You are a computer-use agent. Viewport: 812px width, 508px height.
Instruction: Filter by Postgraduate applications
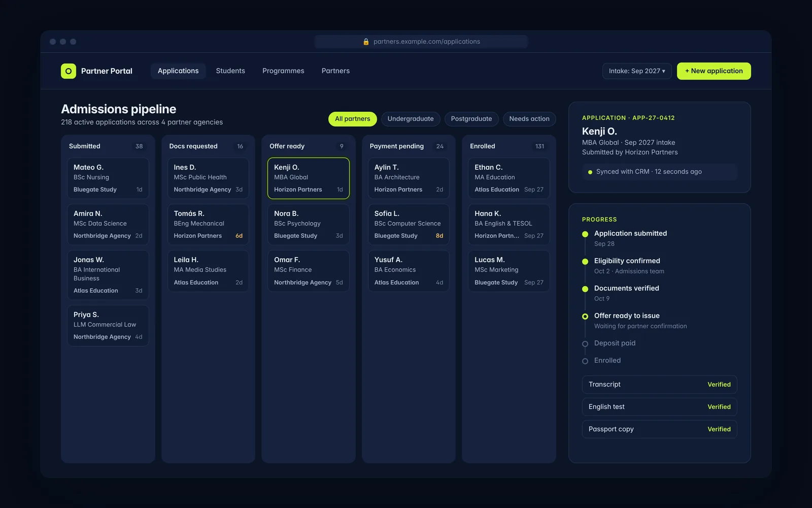click(x=471, y=119)
